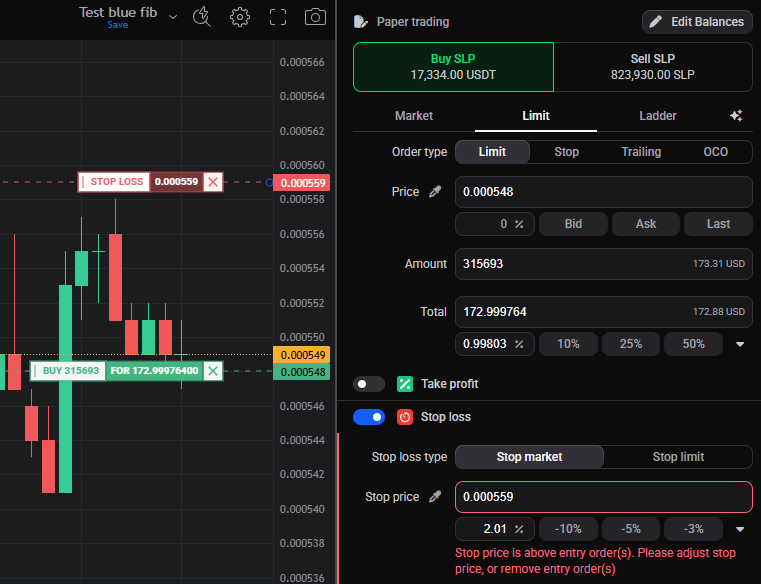The height and width of the screenshot is (584, 761).
Task: Click the Paper trading icon
Action: point(361,22)
